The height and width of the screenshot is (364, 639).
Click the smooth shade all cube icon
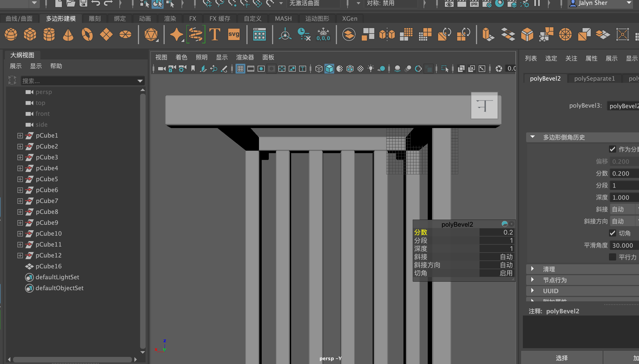click(x=329, y=69)
